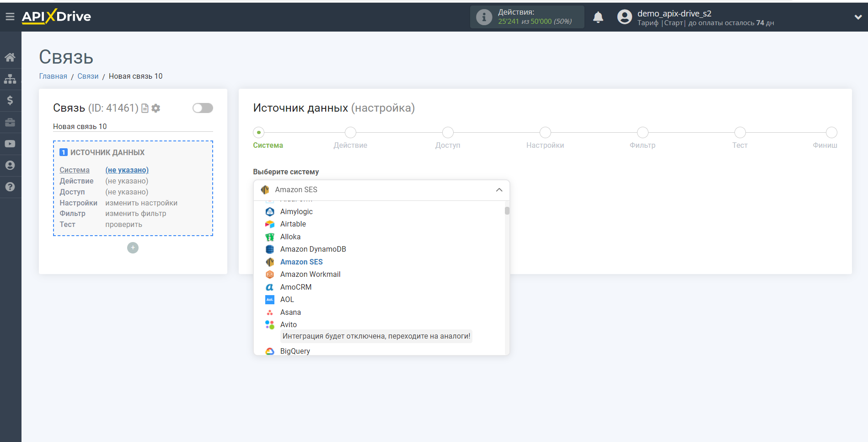
Task: Click the AmoCRM icon in list
Action: pyautogui.click(x=270, y=287)
